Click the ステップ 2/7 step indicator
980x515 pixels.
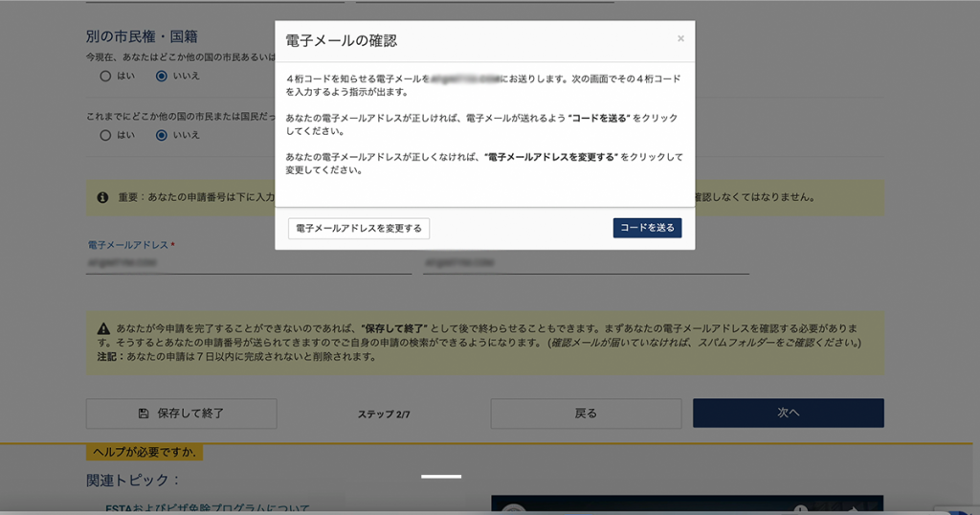384,414
